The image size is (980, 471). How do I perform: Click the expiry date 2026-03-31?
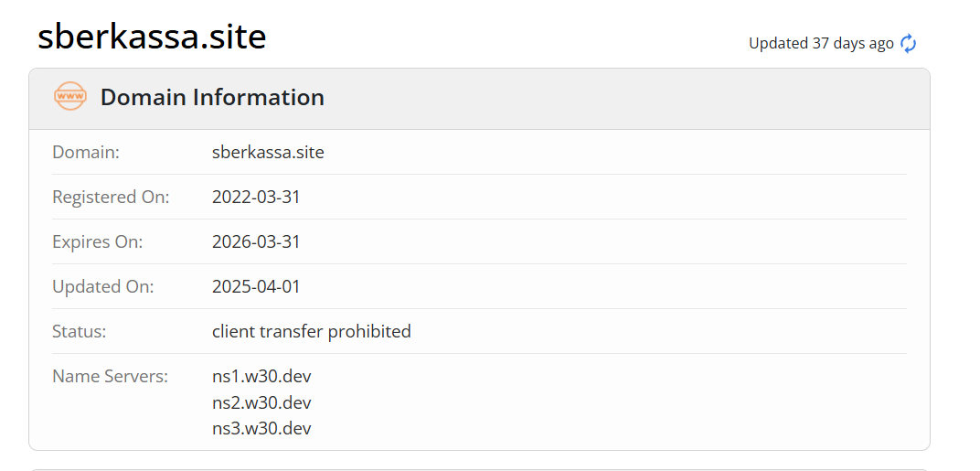(256, 241)
